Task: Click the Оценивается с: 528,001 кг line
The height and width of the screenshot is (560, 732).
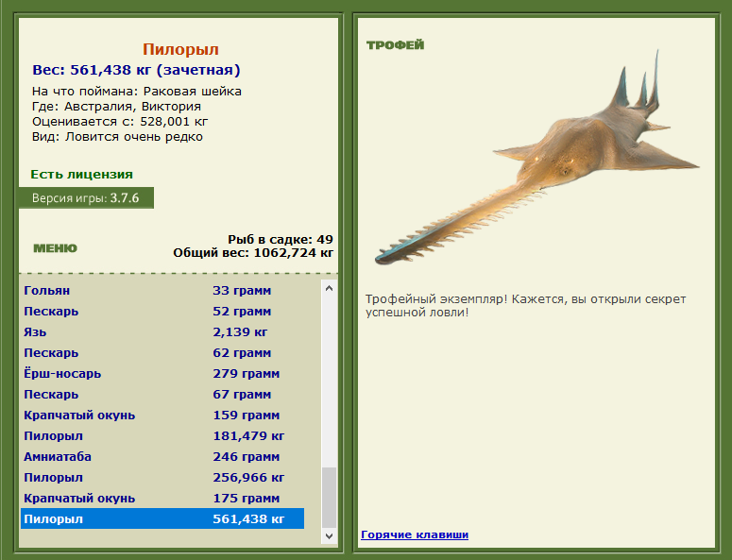Action: tap(120, 122)
